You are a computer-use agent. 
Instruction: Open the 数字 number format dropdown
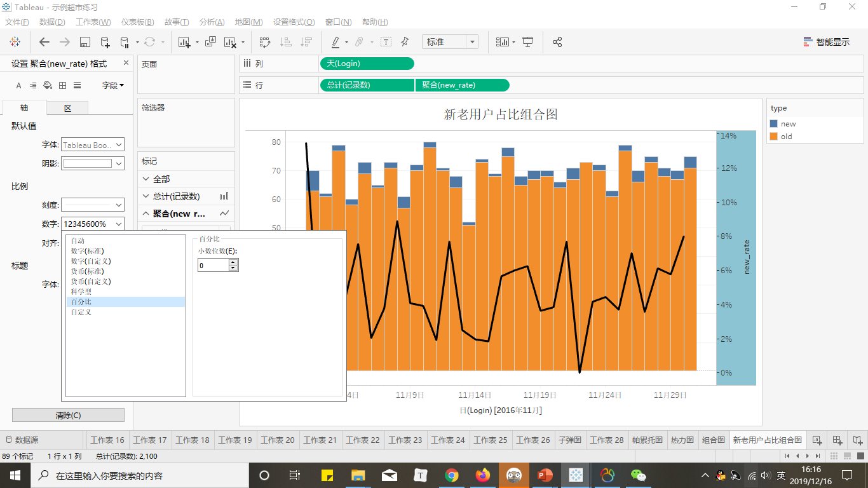point(93,224)
